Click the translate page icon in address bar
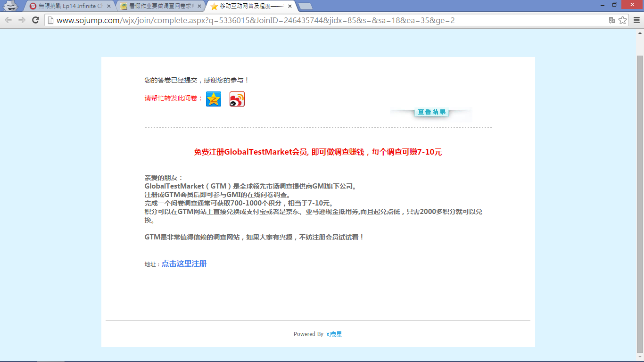 [612, 20]
